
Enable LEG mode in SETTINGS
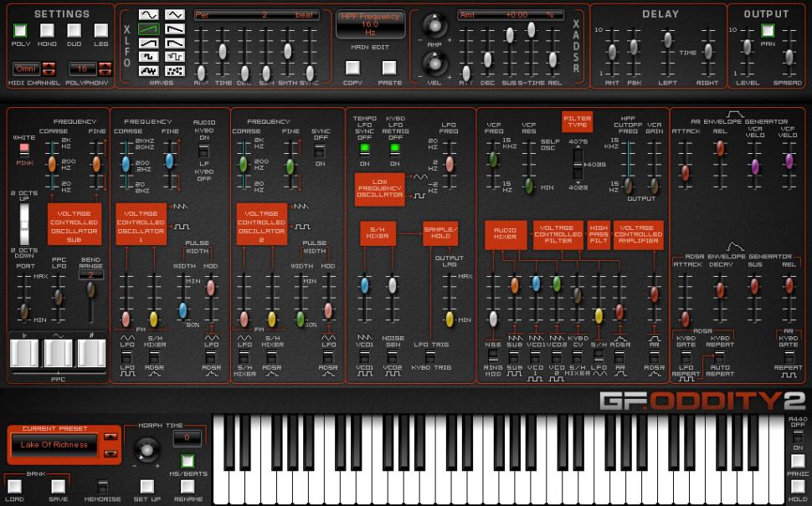tap(102, 32)
